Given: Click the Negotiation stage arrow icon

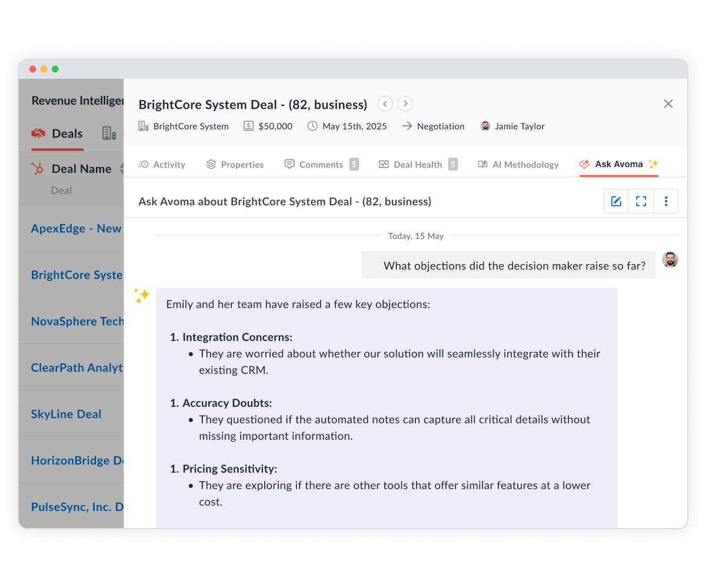Looking at the screenshot, I should coord(407,126).
